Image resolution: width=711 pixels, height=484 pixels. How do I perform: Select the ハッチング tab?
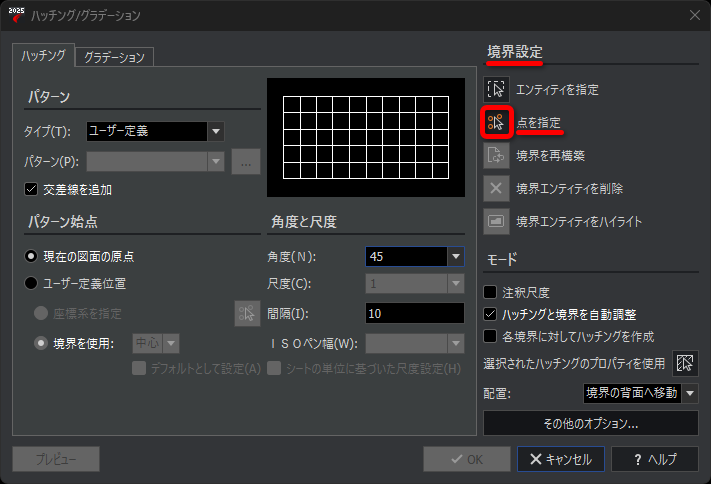(44, 55)
